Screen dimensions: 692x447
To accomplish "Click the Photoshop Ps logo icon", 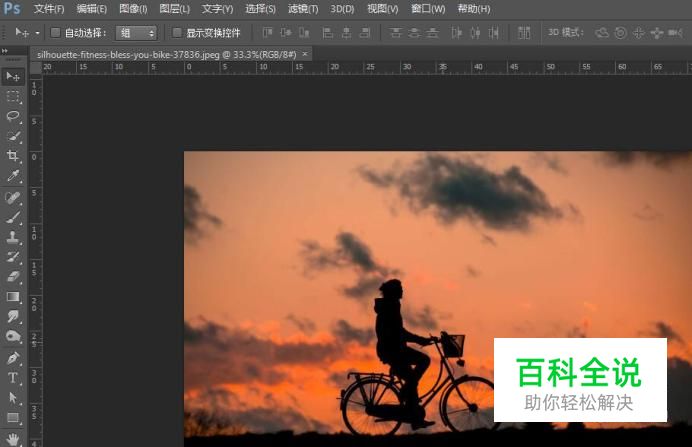I will click(x=11, y=8).
